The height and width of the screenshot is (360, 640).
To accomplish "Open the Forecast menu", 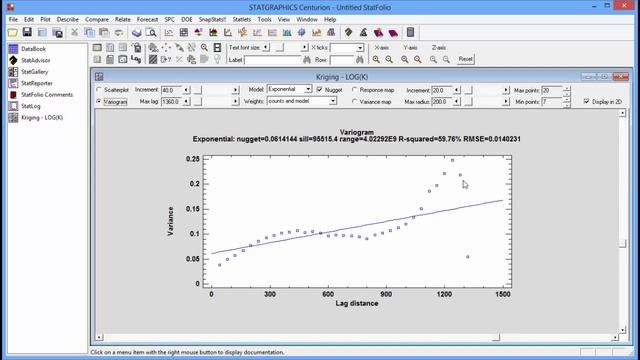I will pyautogui.click(x=147, y=19).
